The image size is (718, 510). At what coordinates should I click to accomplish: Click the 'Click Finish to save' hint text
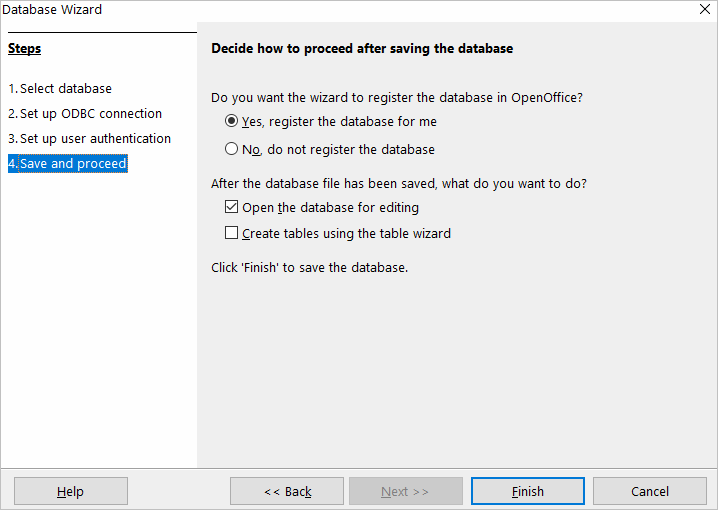(310, 268)
